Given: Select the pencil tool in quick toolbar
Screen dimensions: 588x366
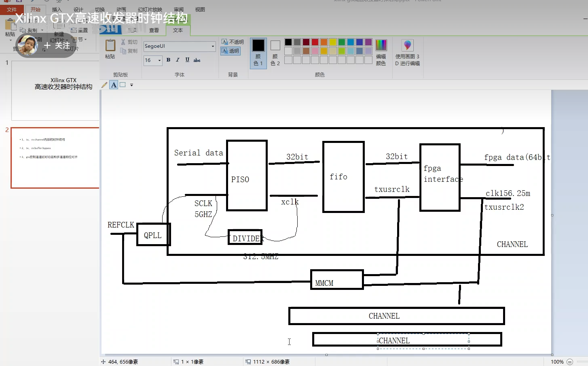Looking at the screenshot, I should 104,85.
